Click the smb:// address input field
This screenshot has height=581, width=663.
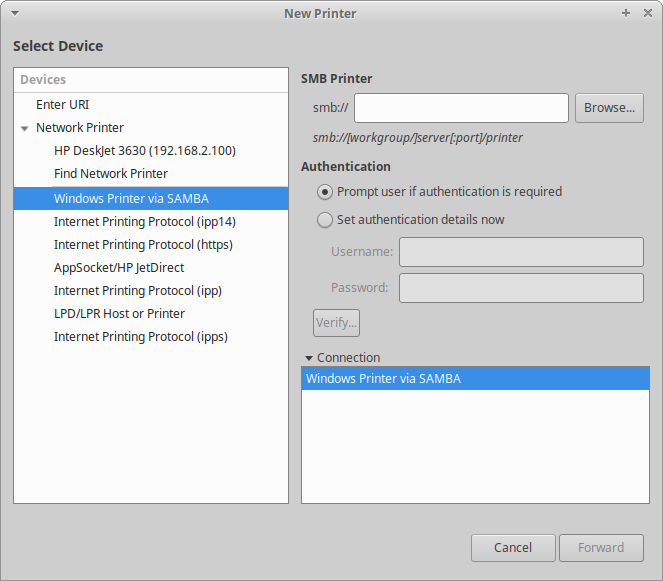[x=461, y=108]
